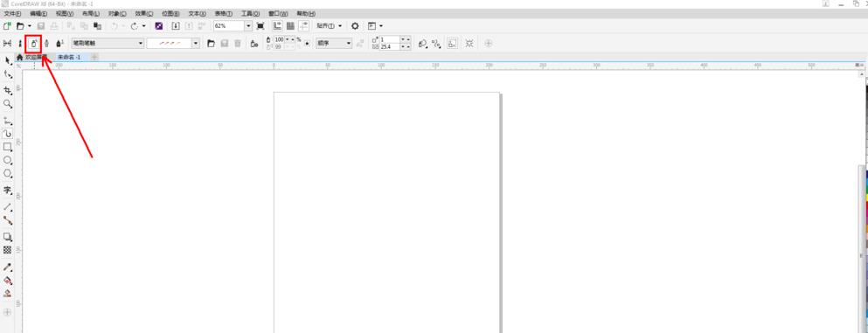
Task: Select the Calligraphic mode icon
Action: tap(46, 43)
